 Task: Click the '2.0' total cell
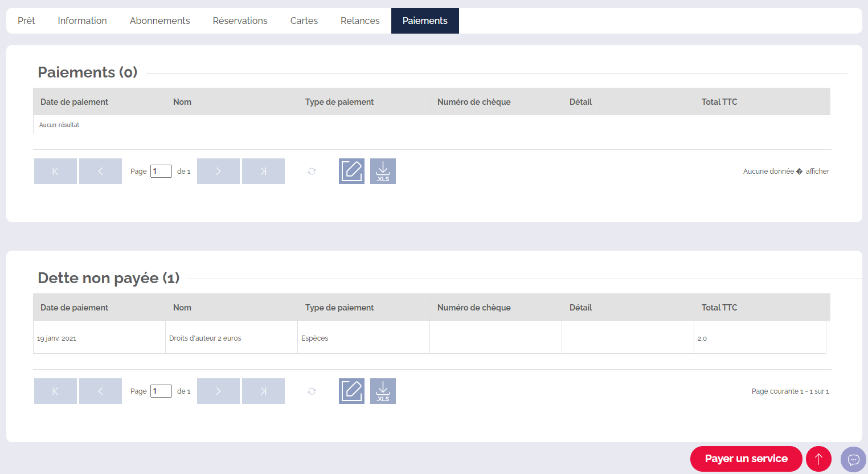pos(760,337)
